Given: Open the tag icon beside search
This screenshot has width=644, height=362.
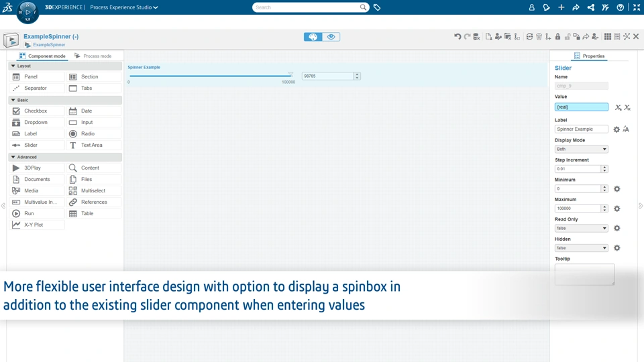Looking at the screenshot, I should click(x=377, y=7).
